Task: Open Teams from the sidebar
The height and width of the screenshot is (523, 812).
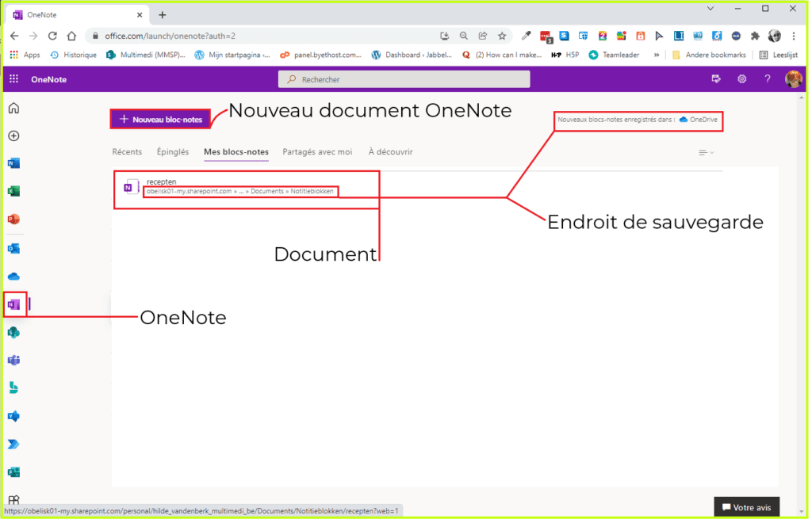Action: pyautogui.click(x=14, y=361)
